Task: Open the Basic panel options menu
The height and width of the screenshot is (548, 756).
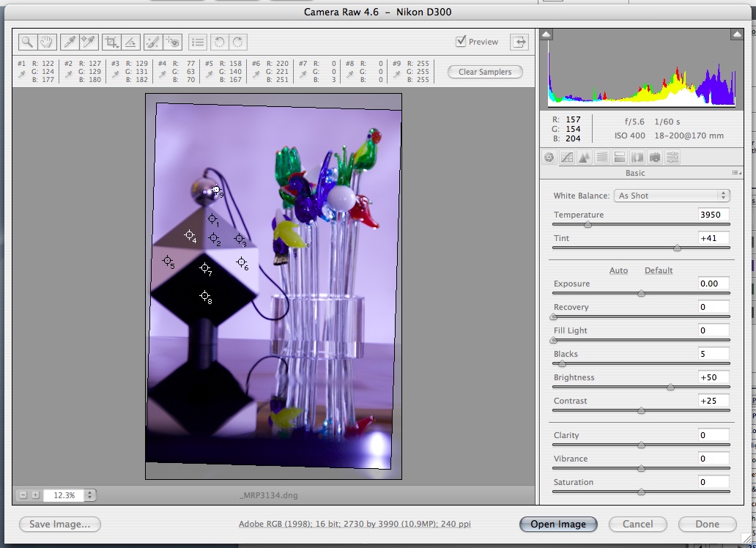Action: tap(735, 173)
